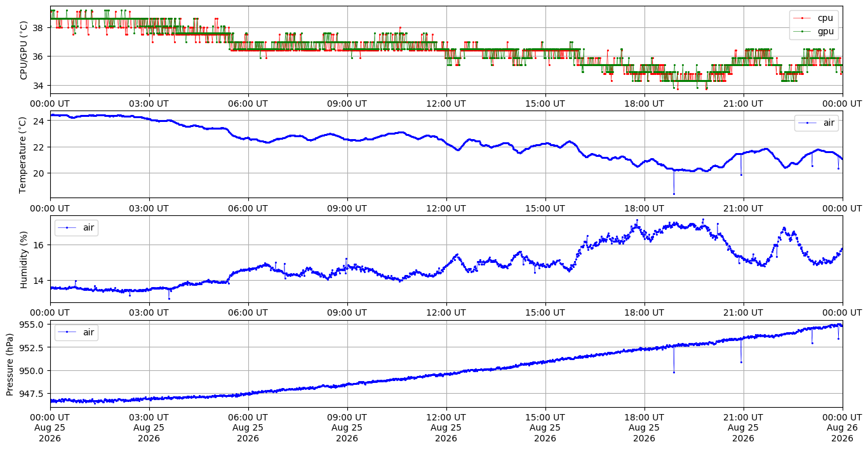This screenshot has height=449, width=868.
Task: Click the pressure drop spike near 21:00 UT
Action: [741, 362]
